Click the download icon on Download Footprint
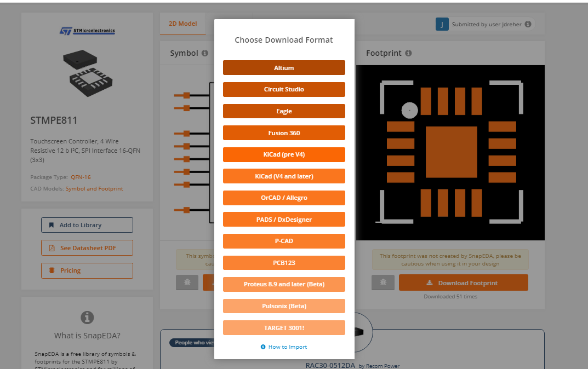The image size is (588, 369). (x=430, y=283)
